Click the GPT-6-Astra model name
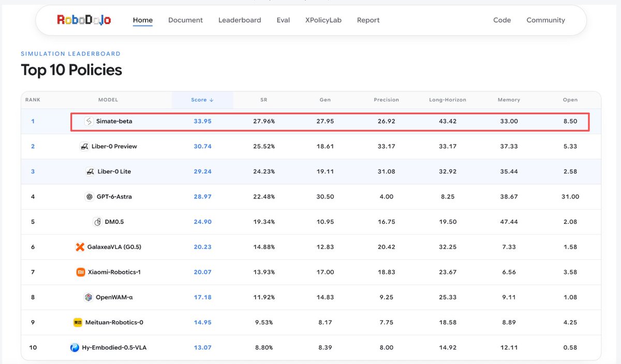This screenshot has width=621, height=364. coord(114,197)
